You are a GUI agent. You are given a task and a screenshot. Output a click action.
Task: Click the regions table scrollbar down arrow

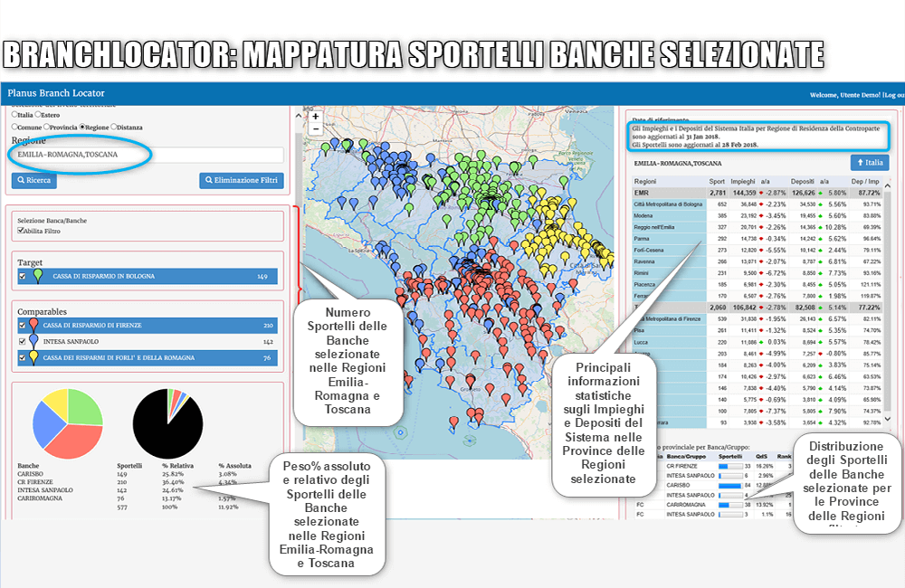(x=888, y=419)
